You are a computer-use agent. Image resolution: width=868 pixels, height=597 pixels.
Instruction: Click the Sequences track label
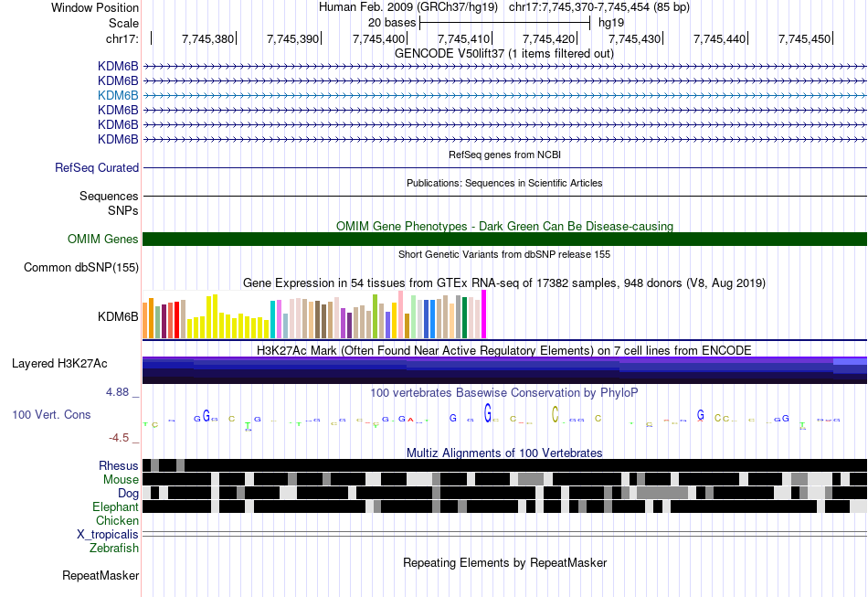(109, 196)
